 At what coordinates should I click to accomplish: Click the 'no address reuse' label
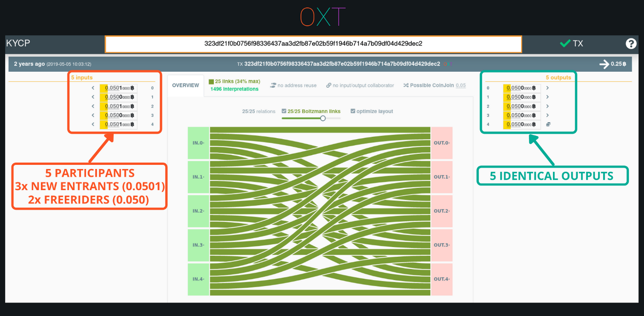[x=297, y=85]
